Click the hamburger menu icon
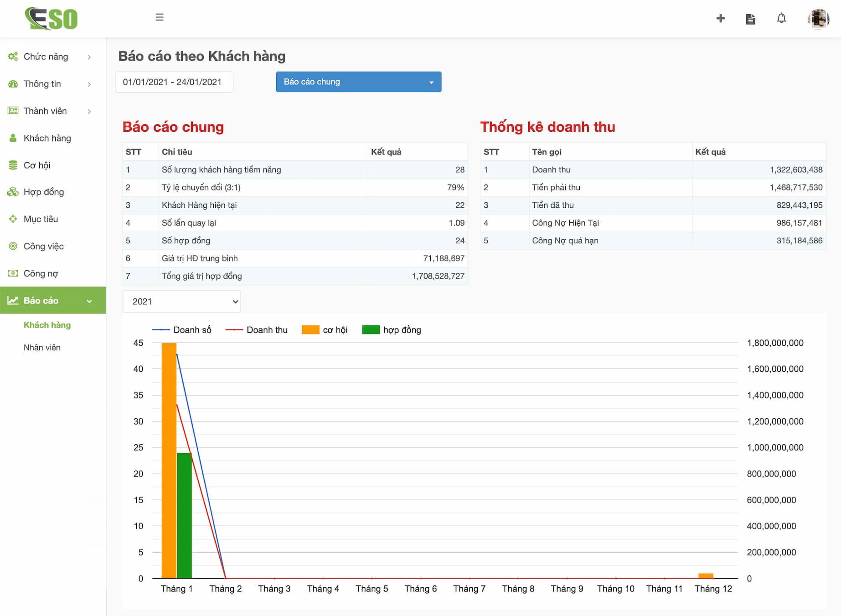 pyautogui.click(x=159, y=17)
